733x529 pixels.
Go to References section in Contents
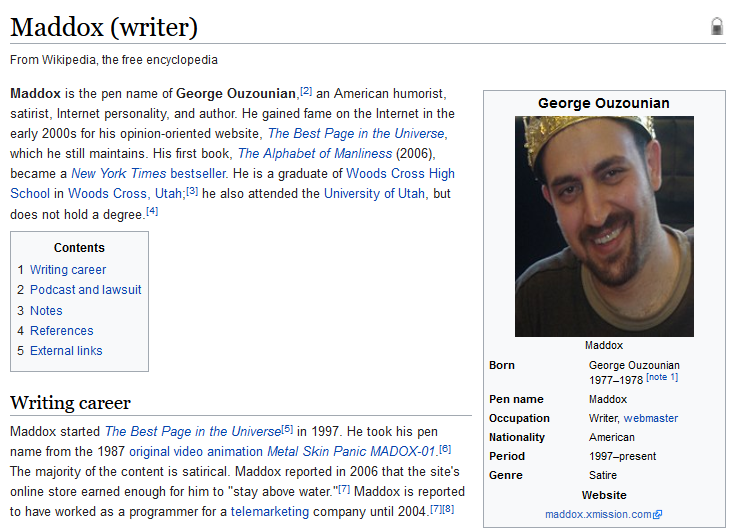click(x=62, y=331)
